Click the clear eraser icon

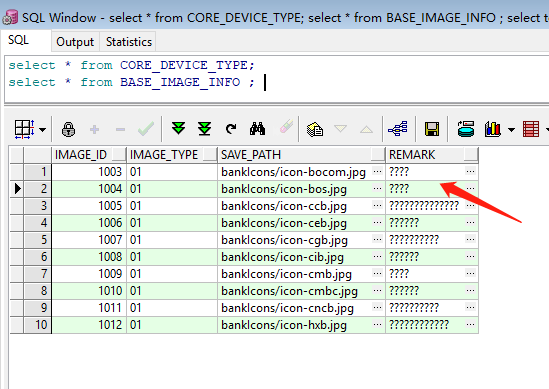click(x=286, y=127)
